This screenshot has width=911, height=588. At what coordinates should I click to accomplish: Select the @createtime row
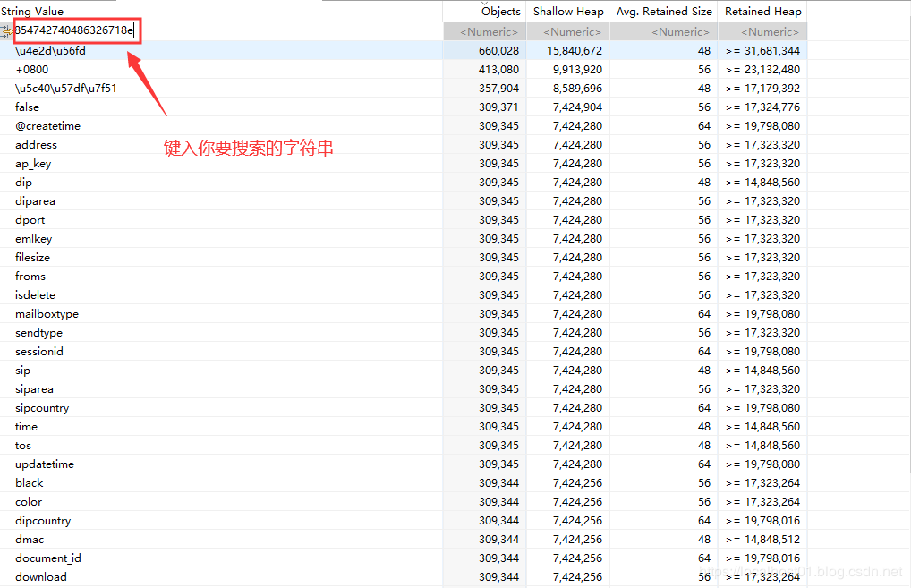[x=47, y=126]
